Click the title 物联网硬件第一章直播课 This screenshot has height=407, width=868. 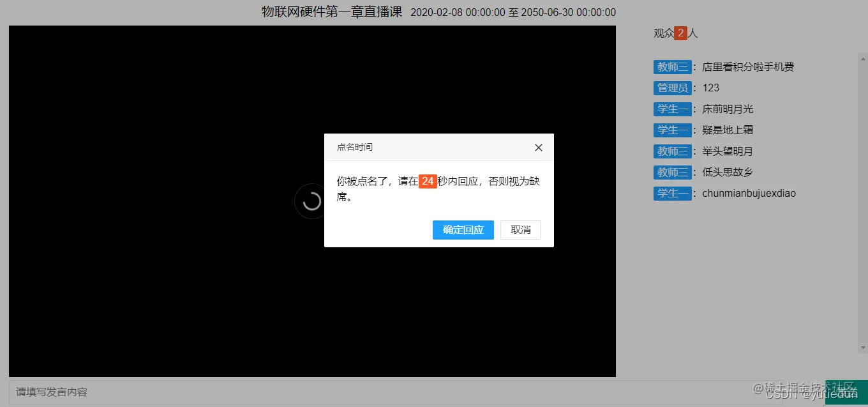click(333, 12)
